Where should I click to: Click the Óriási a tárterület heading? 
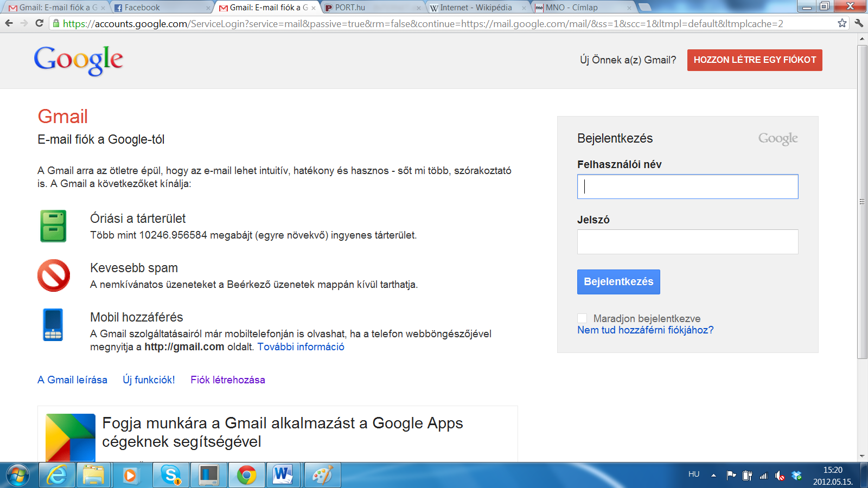(138, 219)
